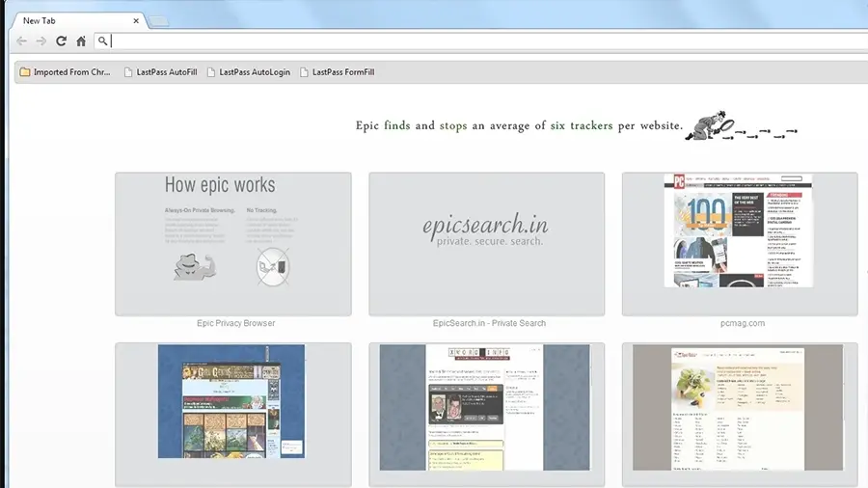Click the pcmag.com caption text
This screenshot has width=868, height=488.
point(743,323)
